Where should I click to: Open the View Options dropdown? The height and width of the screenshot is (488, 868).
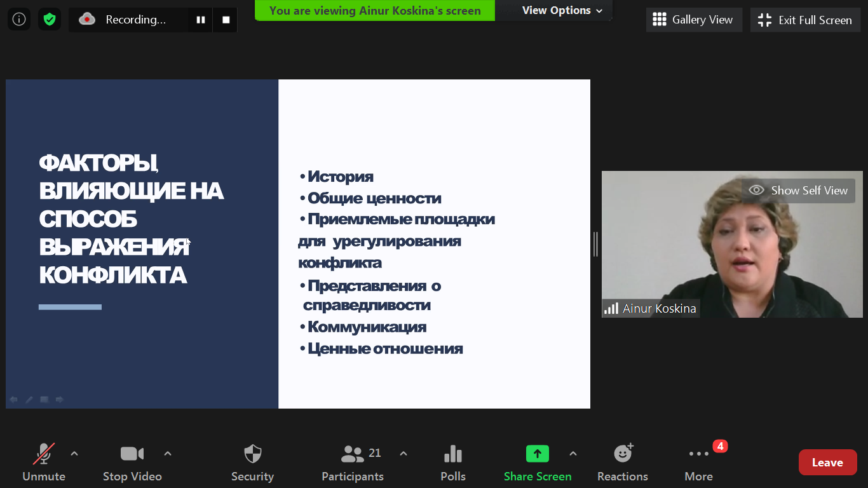pyautogui.click(x=562, y=10)
